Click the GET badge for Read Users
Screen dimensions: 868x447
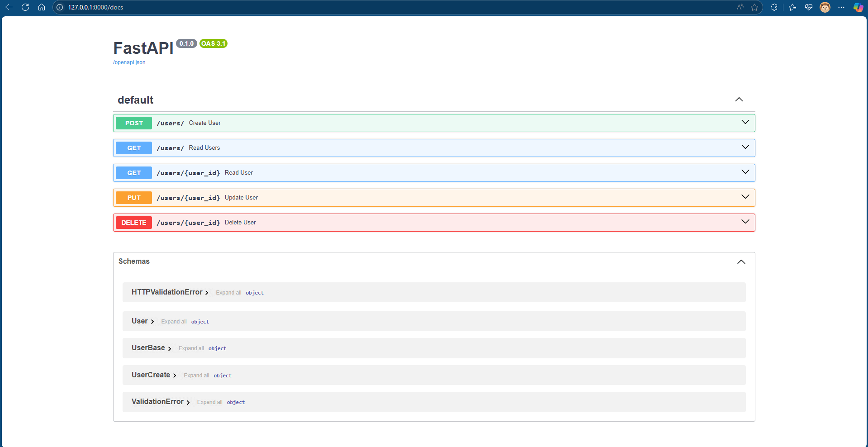pyautogui.click(x=134, y=148)
